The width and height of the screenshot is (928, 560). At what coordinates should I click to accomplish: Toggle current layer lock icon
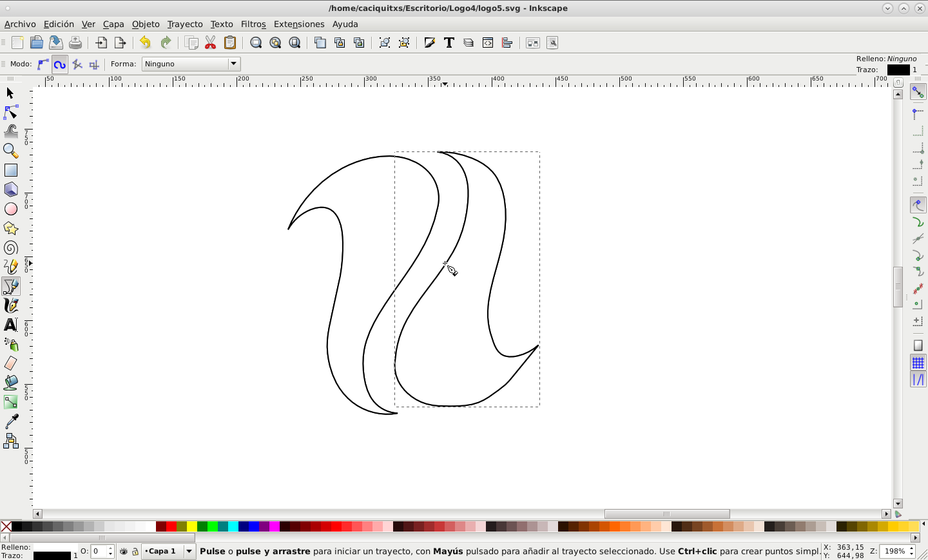pyautogui.click(x=135, y=552)
